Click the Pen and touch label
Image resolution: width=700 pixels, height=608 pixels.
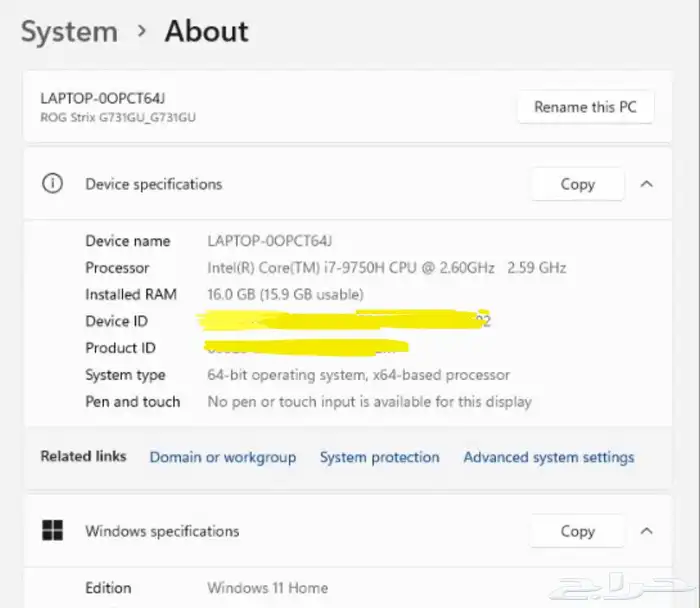click(x=133, y=402)
